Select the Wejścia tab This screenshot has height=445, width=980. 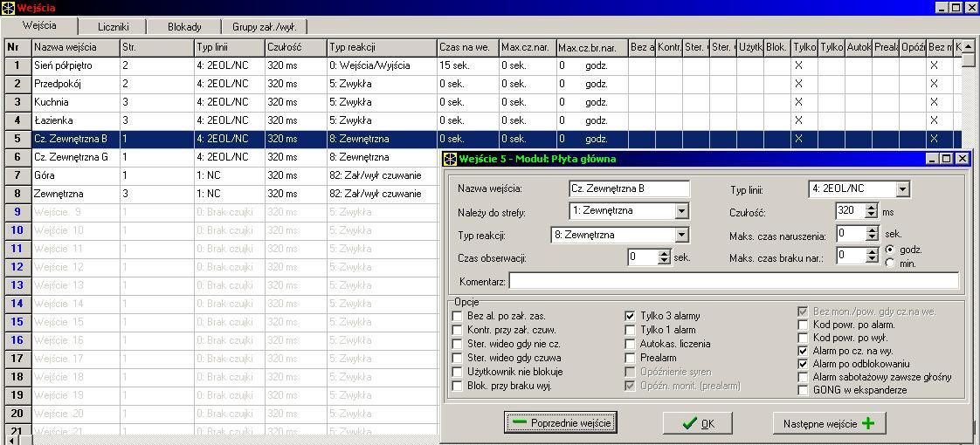click(39, 25)
